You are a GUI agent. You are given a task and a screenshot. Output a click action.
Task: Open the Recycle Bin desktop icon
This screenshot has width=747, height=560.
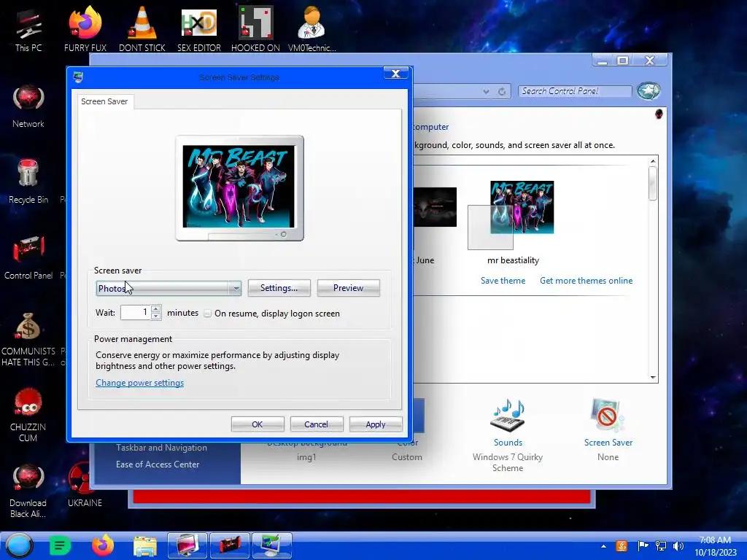28,182
